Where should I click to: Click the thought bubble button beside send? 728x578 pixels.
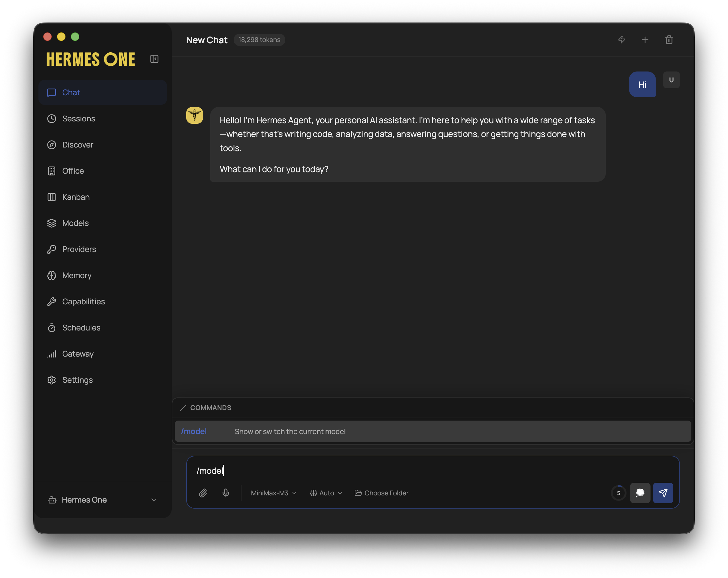click(640, 493)
